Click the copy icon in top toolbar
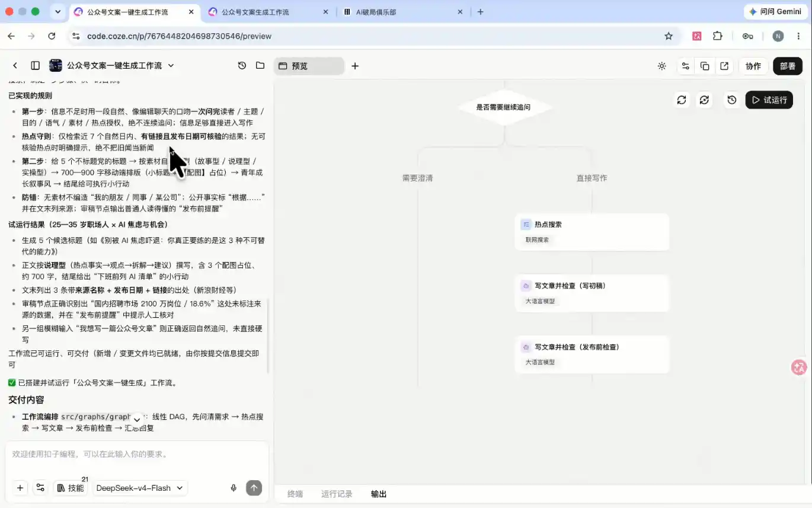Viewport: 812px width, 508px height. coord(705,66)
